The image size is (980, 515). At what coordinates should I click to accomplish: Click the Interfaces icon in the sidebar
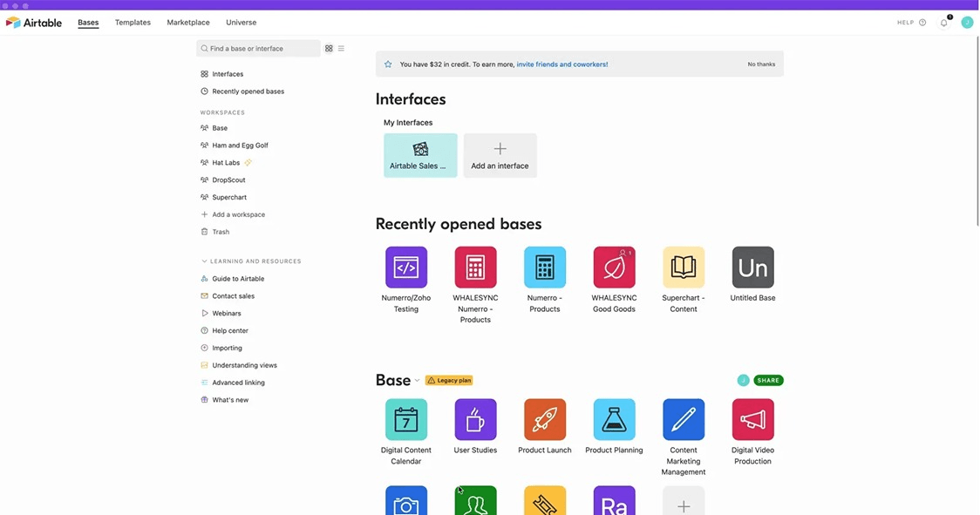203,73
